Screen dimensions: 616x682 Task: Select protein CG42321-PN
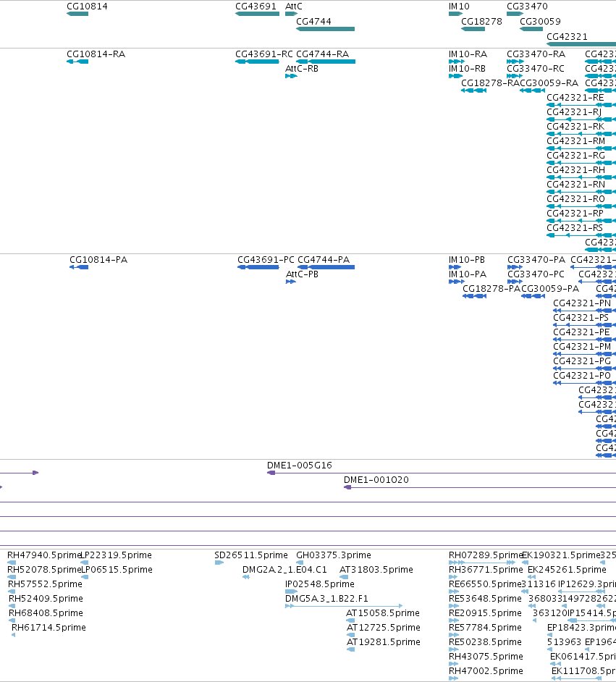[x=582, y=303]
